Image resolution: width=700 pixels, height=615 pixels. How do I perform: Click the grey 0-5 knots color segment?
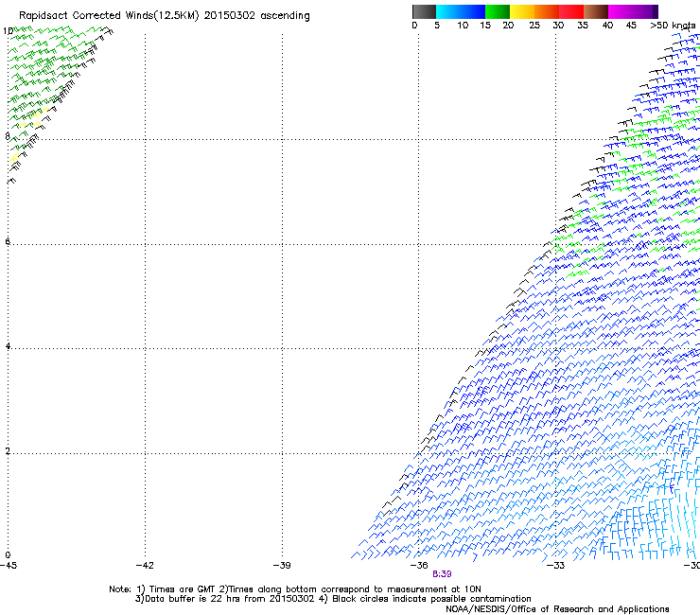point(424,11)
